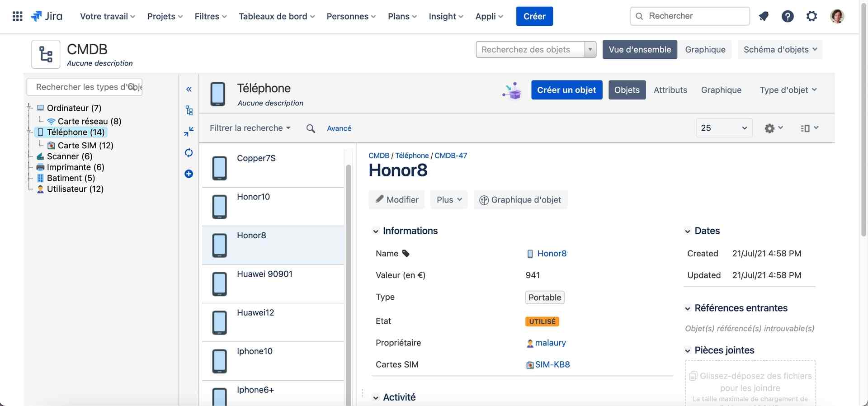The image size is (868, 406).
Task: Click the phone icon of Huawei12
Action: [220, 322]
